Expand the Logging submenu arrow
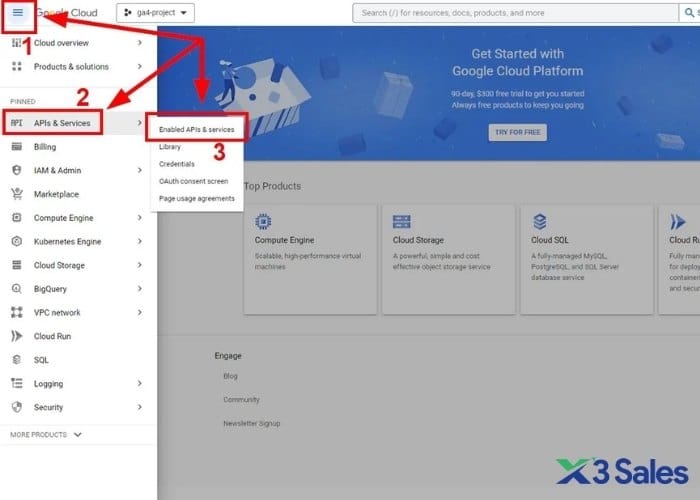Viewport: 700px width, 500px height. (140, 383)
